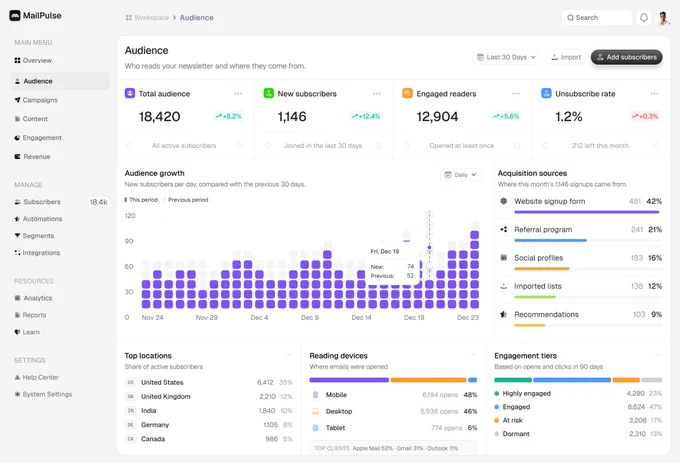Screen dimensions: 680x463
Task: Click the Referral program share icon
Action: pyautogui.click(x=503, y=229)
